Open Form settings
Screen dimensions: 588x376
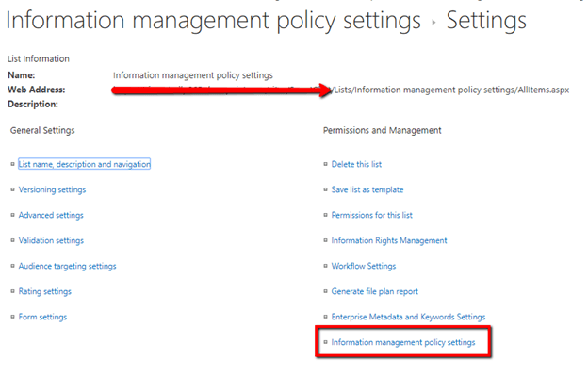(x=42, y=317)
